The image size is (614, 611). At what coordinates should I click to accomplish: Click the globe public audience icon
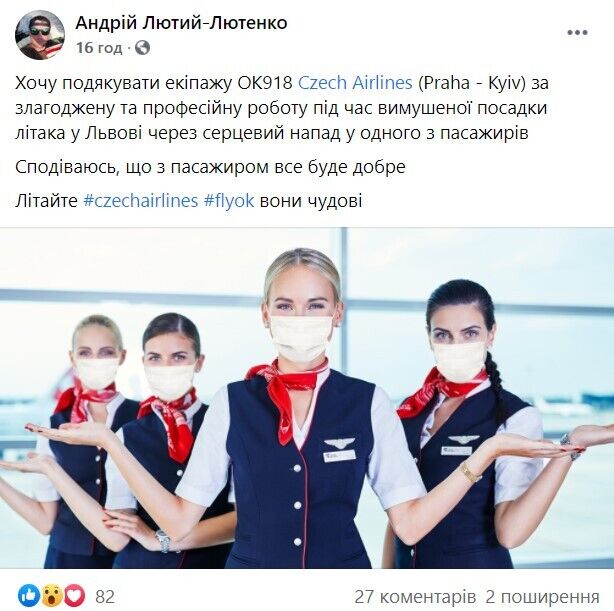143,48
